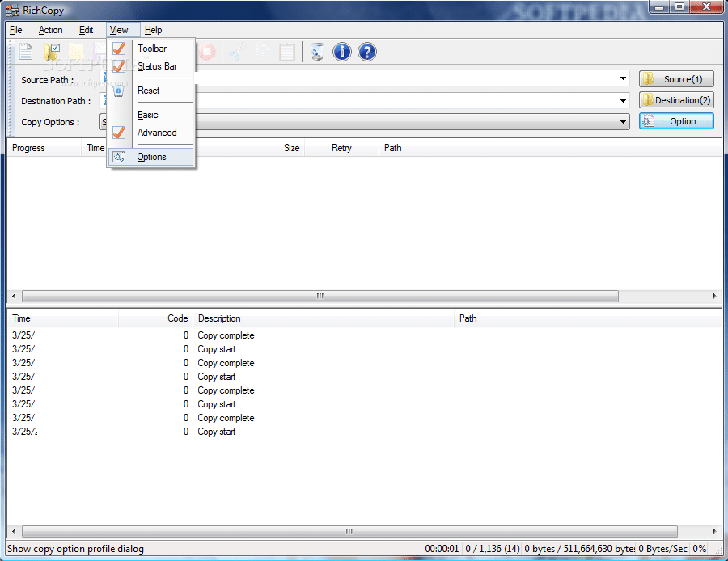Click the progress list scroll left arrow
This screenshot has width=728, height=561.
pos(14,296)
